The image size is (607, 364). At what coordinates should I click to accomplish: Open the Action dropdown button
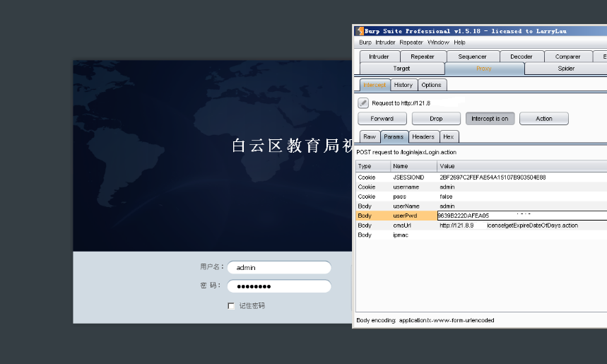tap(543, 119)
